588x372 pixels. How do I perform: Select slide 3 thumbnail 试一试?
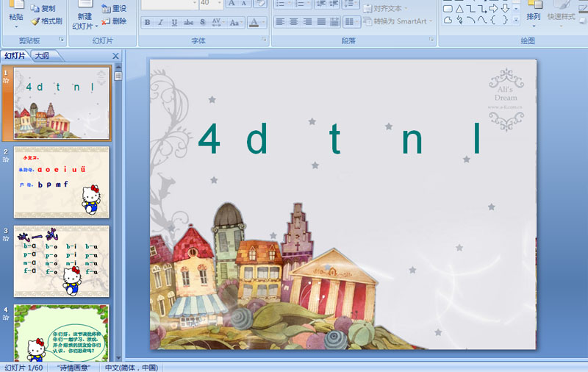point(62,262)
